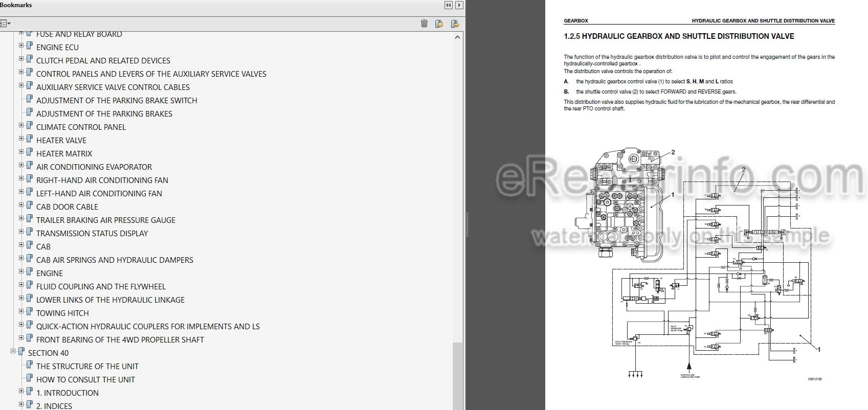Viewport: 868px width, 410px height.
Task: Open ADJUSTMENT OF THE PARKING BRAKES bookmark
Action: click(x=104, y=113)
